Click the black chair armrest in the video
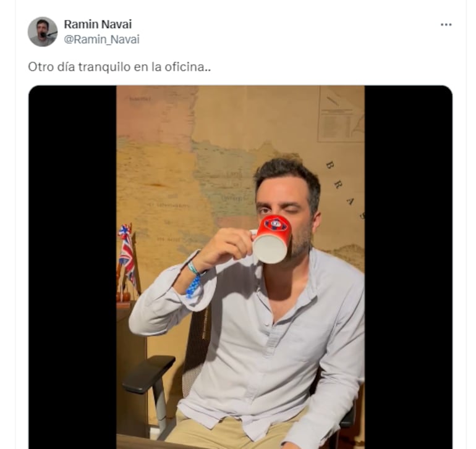 147,372
